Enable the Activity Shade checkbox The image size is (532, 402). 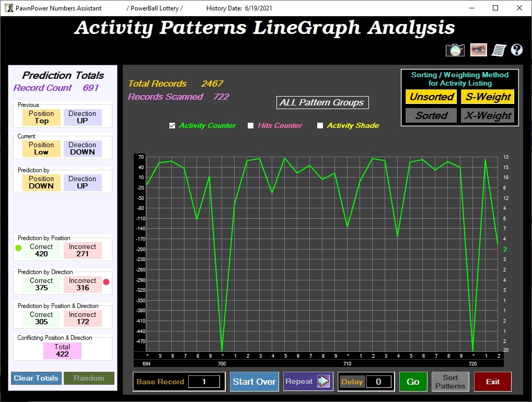[x=320, y=126]
